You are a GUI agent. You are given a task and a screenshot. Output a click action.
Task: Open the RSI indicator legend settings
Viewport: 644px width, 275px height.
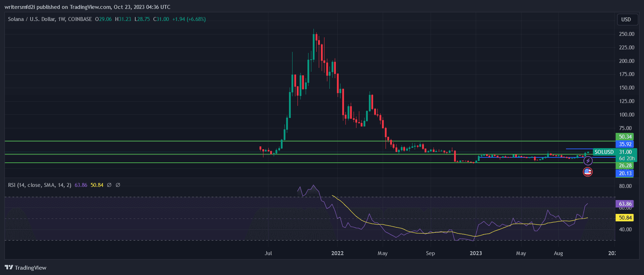(x=39, y=185)
